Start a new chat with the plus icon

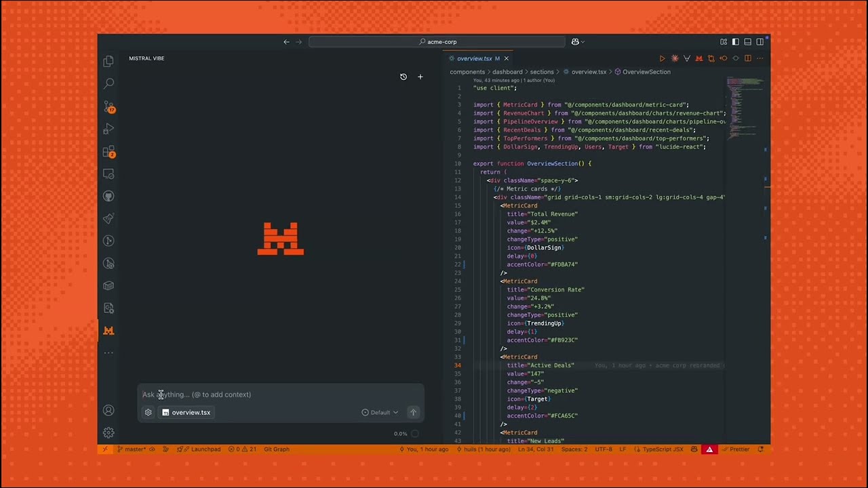click(x=420, y=77)
